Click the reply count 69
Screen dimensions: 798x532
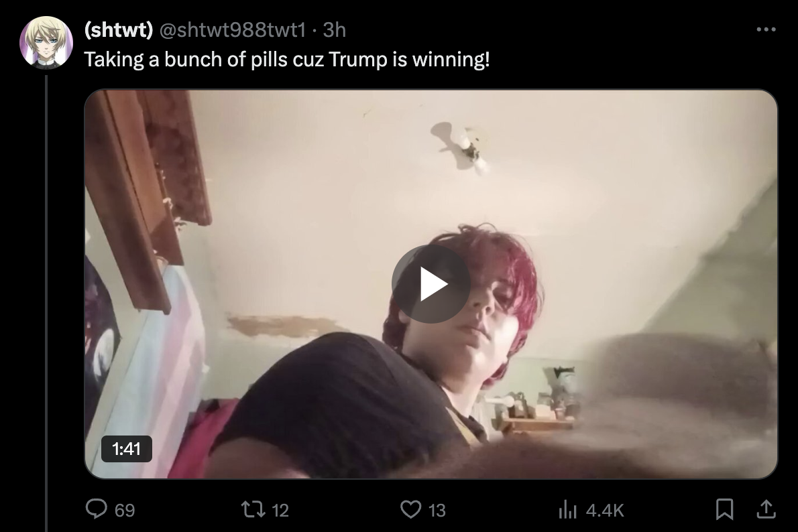[125, 510]
